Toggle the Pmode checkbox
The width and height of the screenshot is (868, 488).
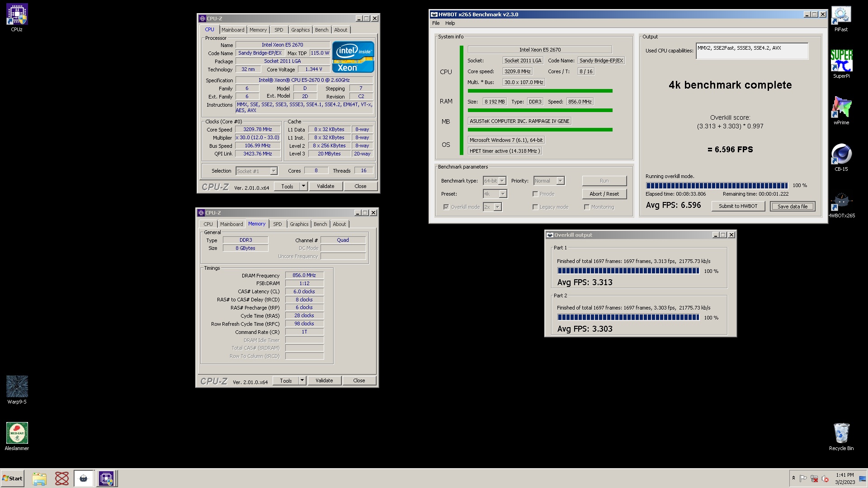[x=535, y=194]
